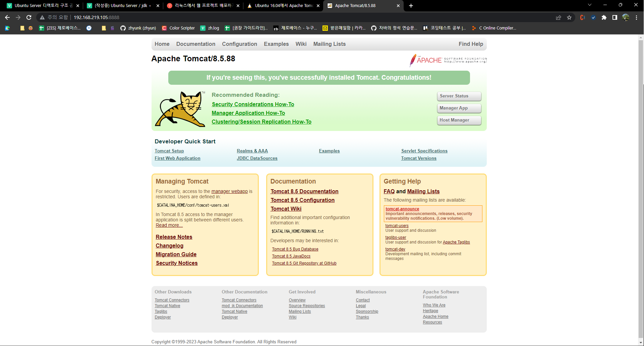Open Tomcat 8.5 Bug Database link
Image resolution: width=644 pixels, height=346 pixels.
(x=295, y=249)
